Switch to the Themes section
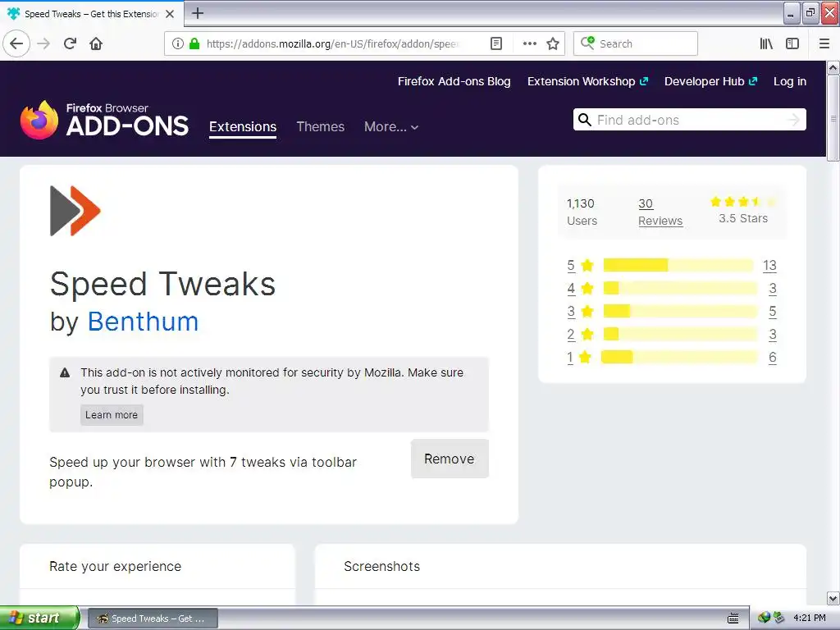The image size is (840, 630). point(321,126)
